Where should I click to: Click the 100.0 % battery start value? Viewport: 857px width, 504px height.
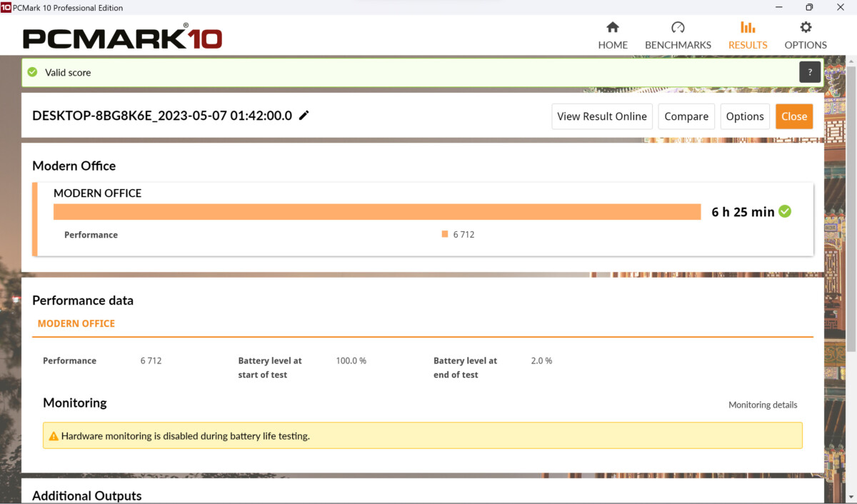tap(351, 361)
